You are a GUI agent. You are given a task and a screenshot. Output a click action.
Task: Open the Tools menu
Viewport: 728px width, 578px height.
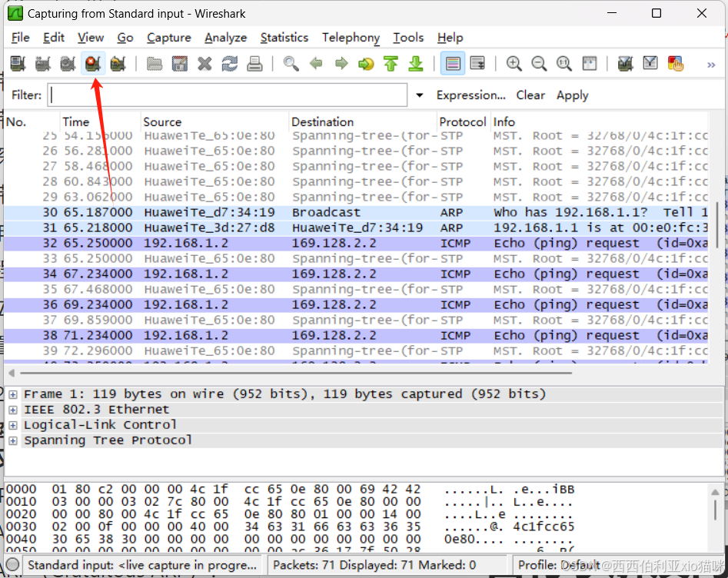point(408,38)
